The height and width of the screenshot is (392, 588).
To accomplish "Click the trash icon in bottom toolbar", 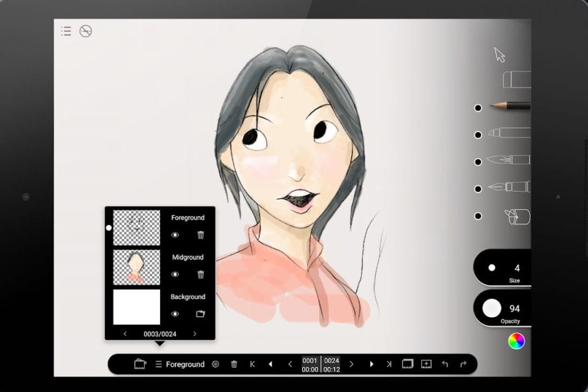I will click(234, 364).
